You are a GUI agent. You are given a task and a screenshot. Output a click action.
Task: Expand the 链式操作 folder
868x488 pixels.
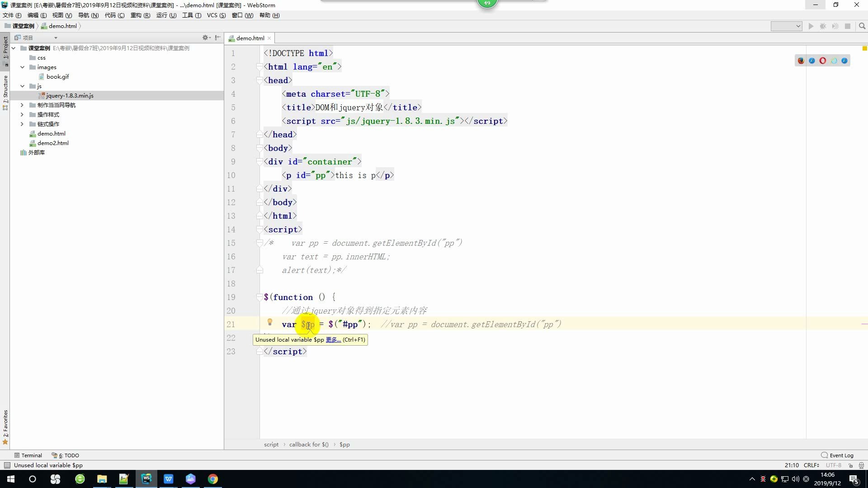tap(22, 124)
